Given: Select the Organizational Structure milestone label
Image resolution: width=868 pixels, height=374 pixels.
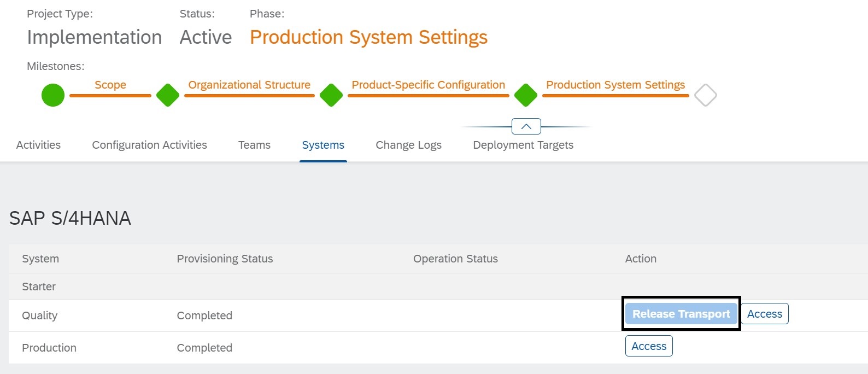Looking at the screenshot, I should coord(249,85).
